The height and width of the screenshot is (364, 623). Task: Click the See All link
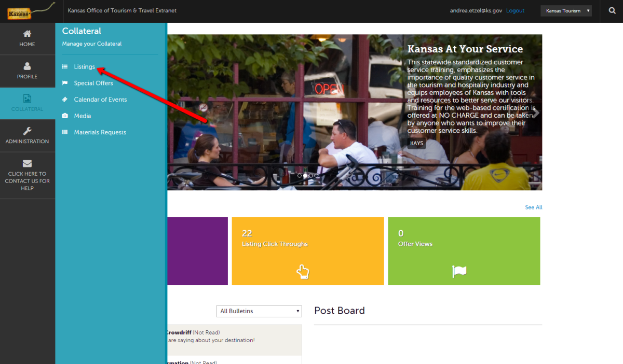coord(534,207)
